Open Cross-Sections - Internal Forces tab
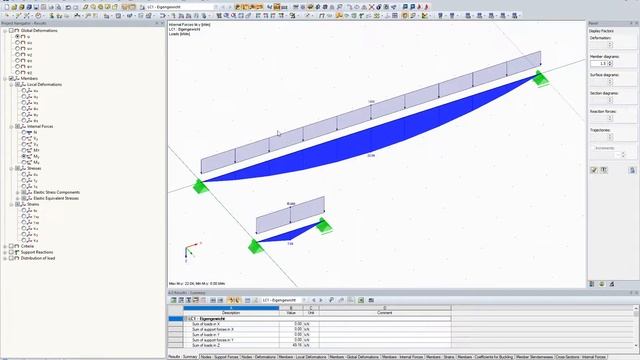640x360 pixels. (581, 357)
